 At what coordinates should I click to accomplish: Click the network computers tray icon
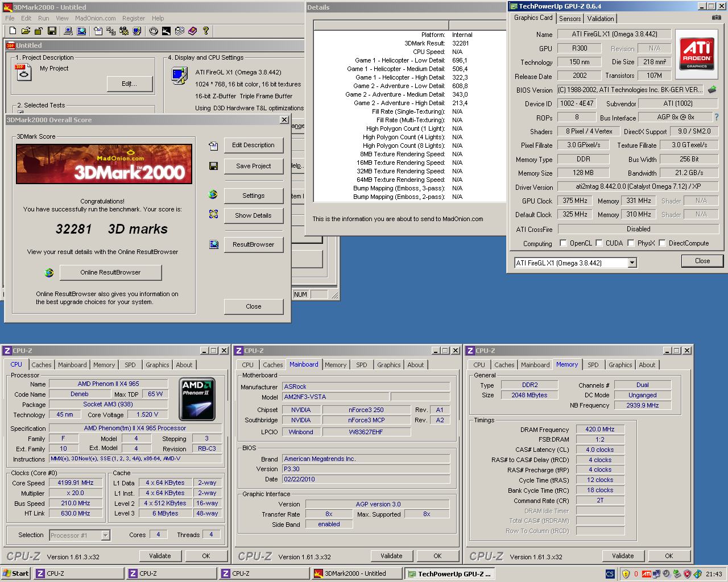[x=656, y=573]
